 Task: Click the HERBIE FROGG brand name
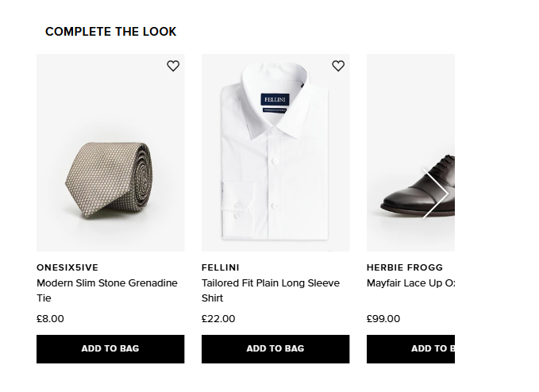pos(405,267)
